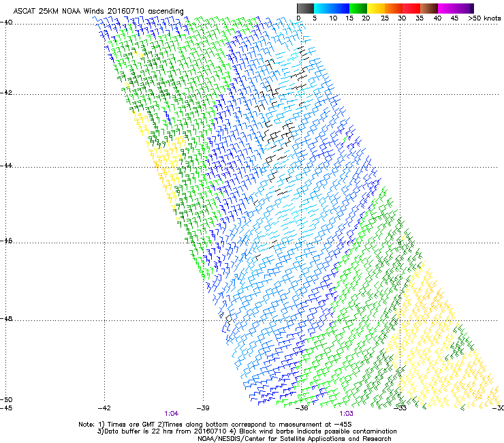The width and height of the screenshot is (504, 443).
Task: Click the plot title 'ASCAT 25KM NOAA Winds 20160710 ascending'
Action: 98,12
